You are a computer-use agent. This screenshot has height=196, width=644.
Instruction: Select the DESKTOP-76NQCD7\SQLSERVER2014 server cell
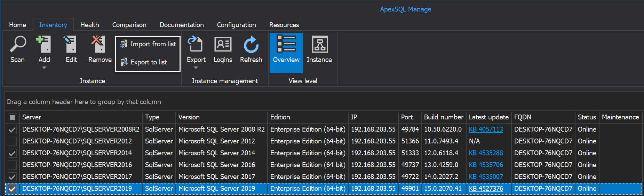point(81,153)
